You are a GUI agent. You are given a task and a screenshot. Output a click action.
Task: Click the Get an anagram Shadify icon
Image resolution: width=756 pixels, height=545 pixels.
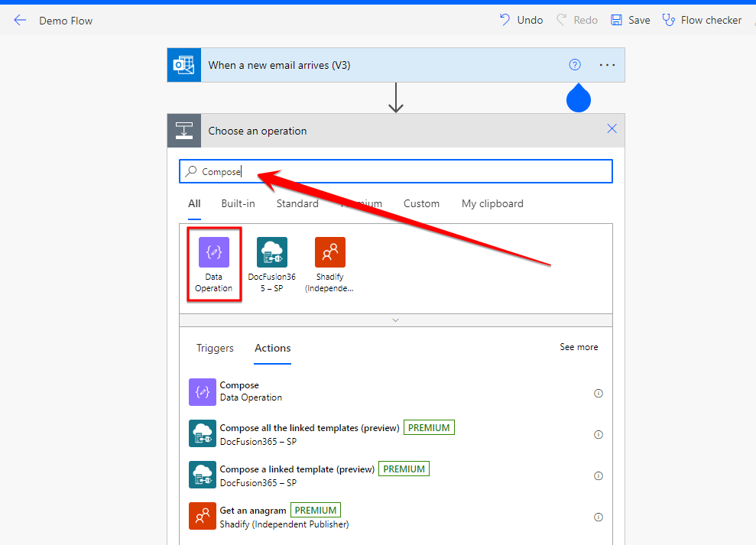[x=203, y=516]
